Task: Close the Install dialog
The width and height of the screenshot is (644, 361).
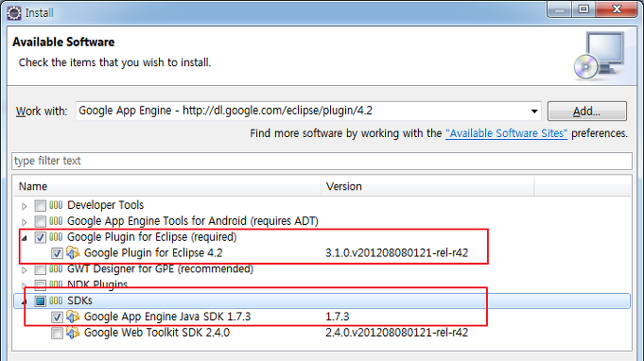Action: (617, 9)
